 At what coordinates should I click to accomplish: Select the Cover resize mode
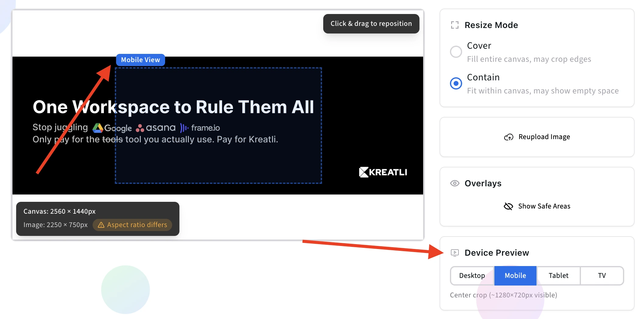456,52
